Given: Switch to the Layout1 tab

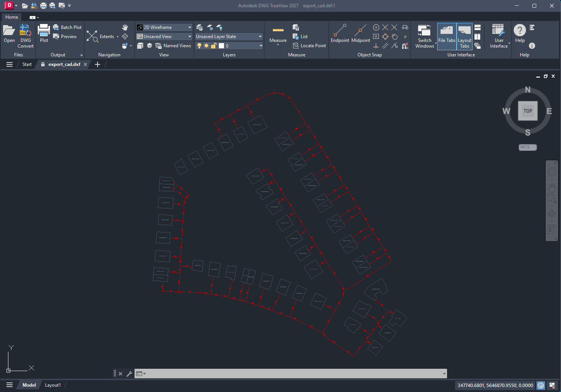Looking at the screenshot, I should point(53,385).
